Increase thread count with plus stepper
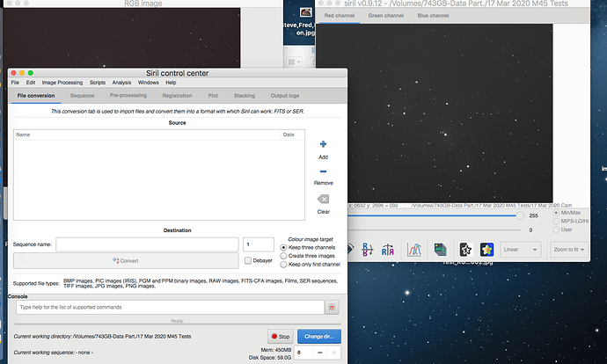Viewport: 607px width, 364px height. (x=333, y=353)
